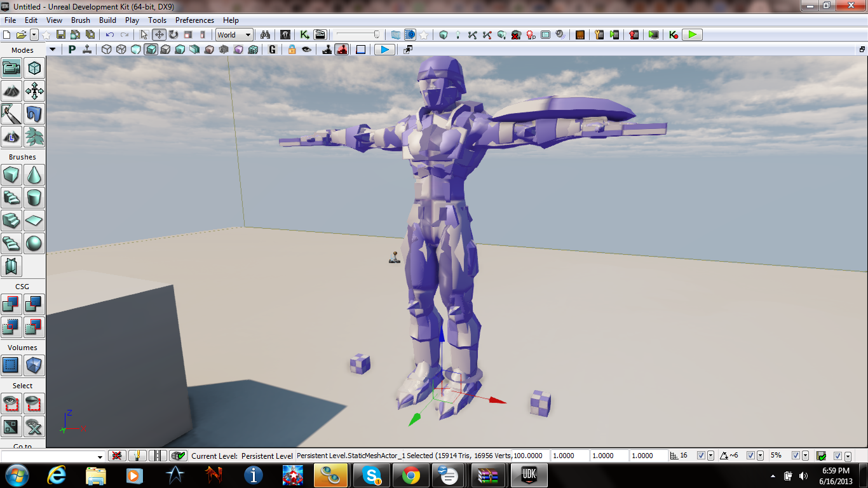Play in this viewport with the blue arrow

pos(384,50)
